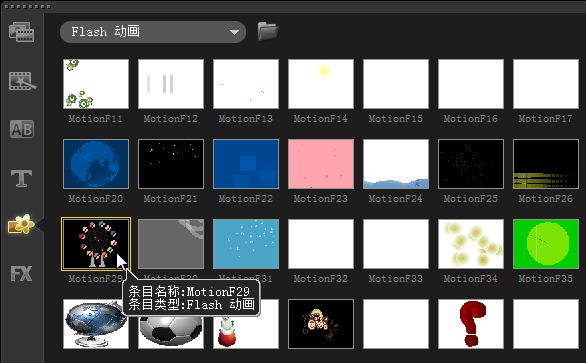
Task: Select the MotionF23 pink thumbnail
Action: 321,164
